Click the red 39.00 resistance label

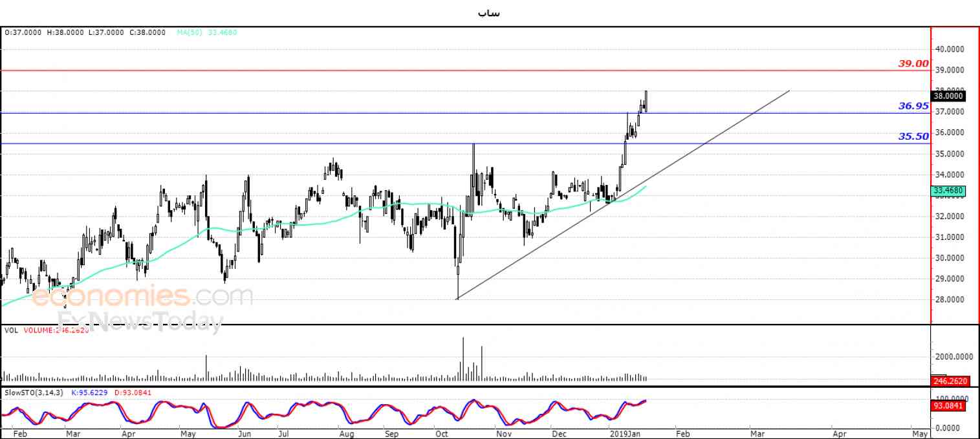(x=913, y=63)
